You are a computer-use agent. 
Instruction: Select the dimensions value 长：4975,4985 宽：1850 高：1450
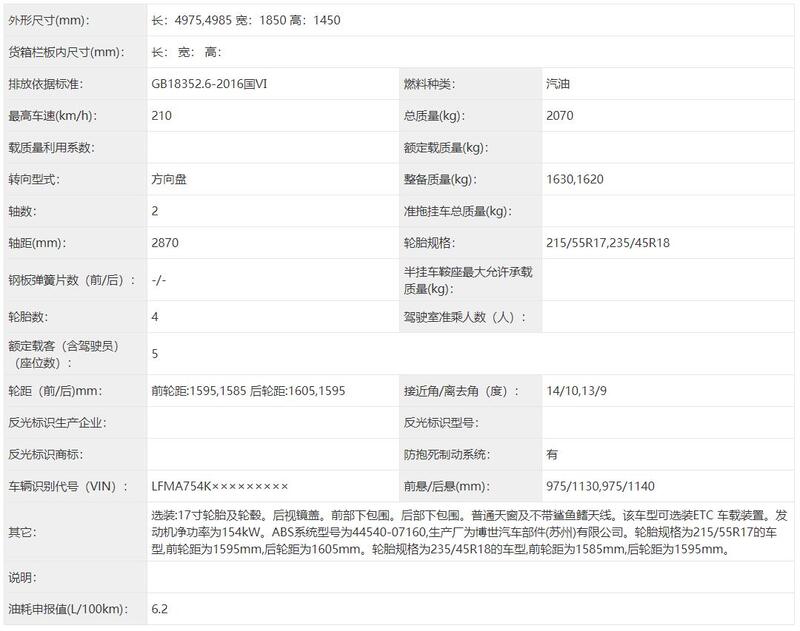tap(246, 20)
